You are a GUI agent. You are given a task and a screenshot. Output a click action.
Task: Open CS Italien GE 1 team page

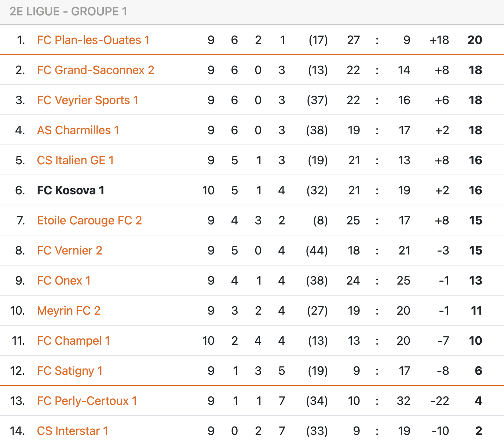[75, 160]
